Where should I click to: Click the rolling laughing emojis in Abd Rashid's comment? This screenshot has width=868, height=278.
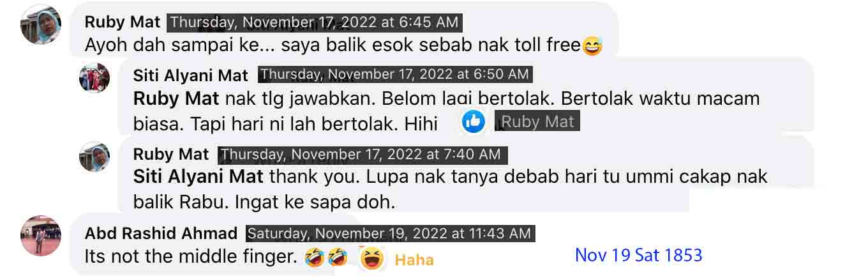tap(326, 258)
